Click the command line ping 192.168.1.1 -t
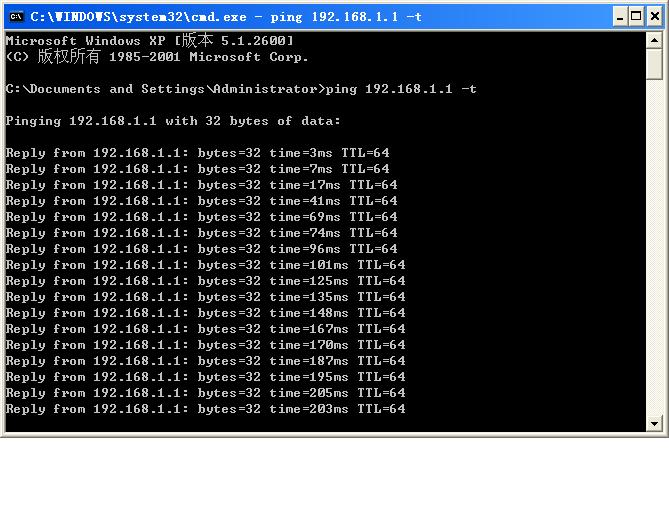This screenshot has width=669, height=512. [241, 89]
